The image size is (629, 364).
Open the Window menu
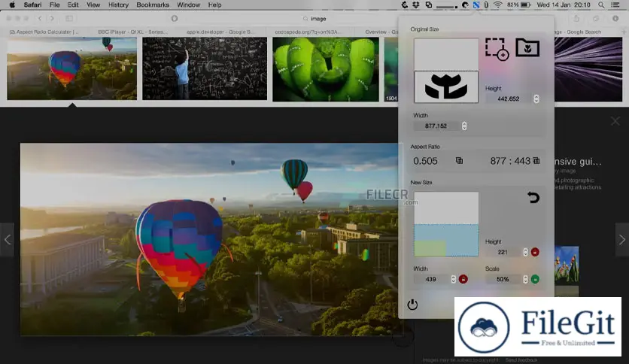(x=189, y=5)
